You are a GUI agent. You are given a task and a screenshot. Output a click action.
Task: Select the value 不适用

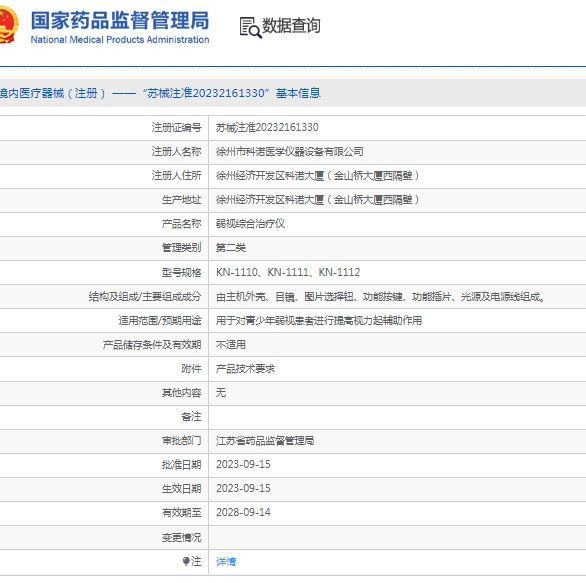click(x=231, y=344)
